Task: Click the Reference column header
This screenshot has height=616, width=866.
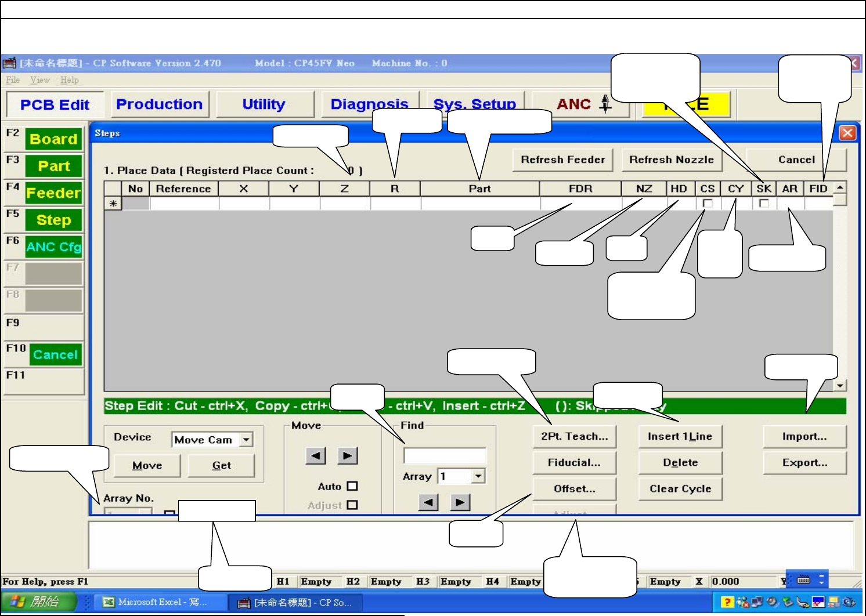Action: [184, 189]
